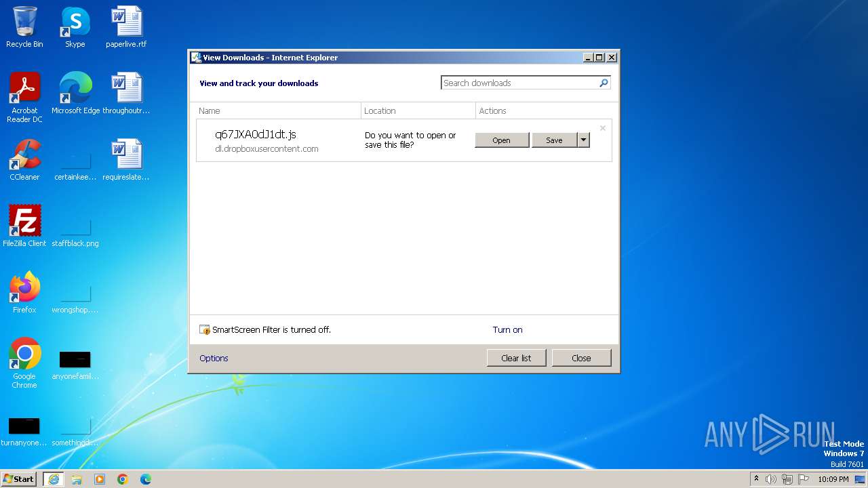The image size is (868, 488).
Task: Open Google Chrome desktop shortcut
Action: coord(24,363)
